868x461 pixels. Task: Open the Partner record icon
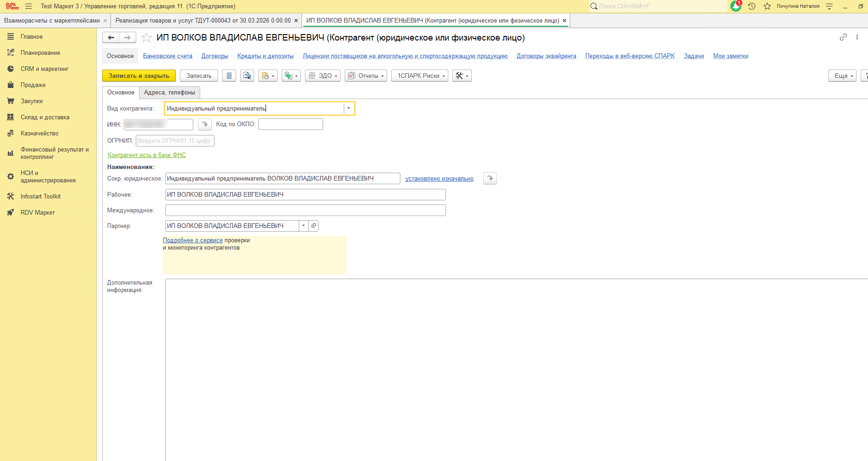[x=313, y=226]
